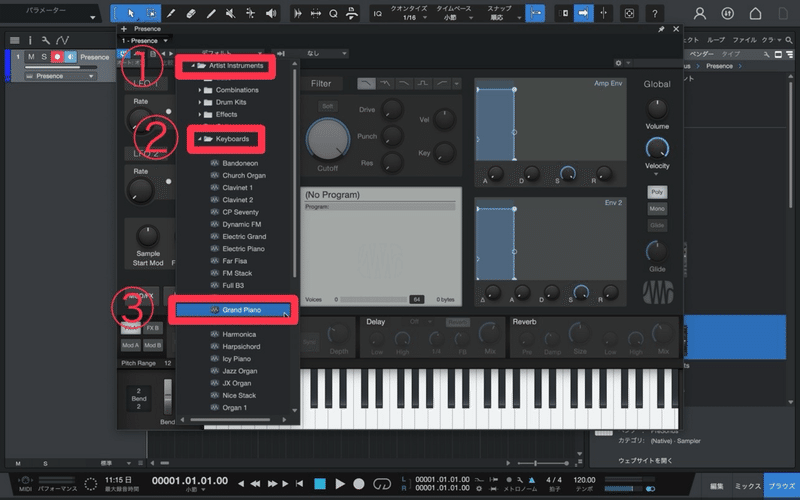
Task: Select the Church Organ preset
Action: [x=244, y=176]
